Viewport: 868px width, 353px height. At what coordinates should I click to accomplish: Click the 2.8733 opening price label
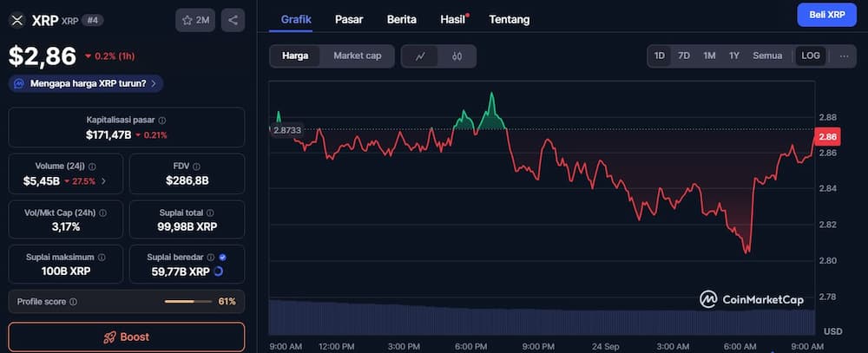[287, 130]
